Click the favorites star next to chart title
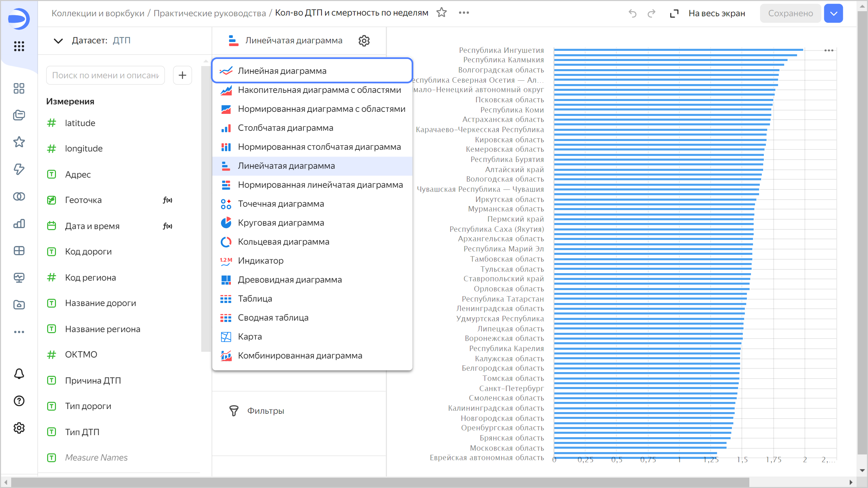Screen dimensions: 868x488 (x=441, y=13)
